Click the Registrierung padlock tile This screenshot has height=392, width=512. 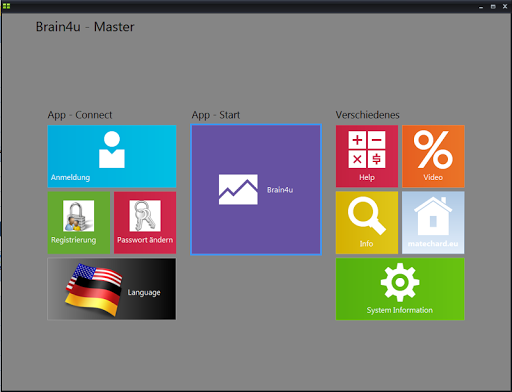[x=79, y=223]
